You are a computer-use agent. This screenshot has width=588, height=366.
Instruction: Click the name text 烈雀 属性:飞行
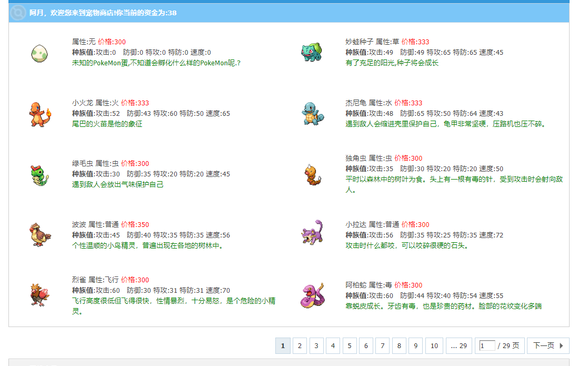point(95,280)
